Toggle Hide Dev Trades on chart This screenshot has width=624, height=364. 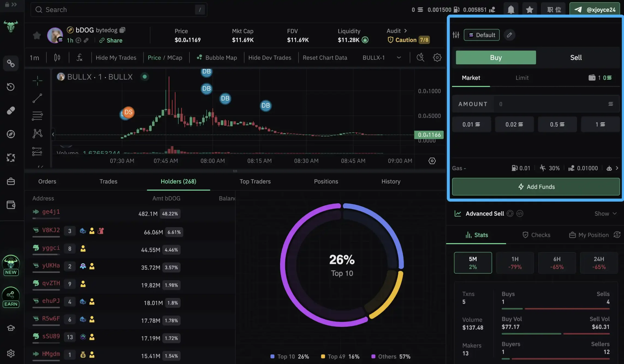coord(270,57)
